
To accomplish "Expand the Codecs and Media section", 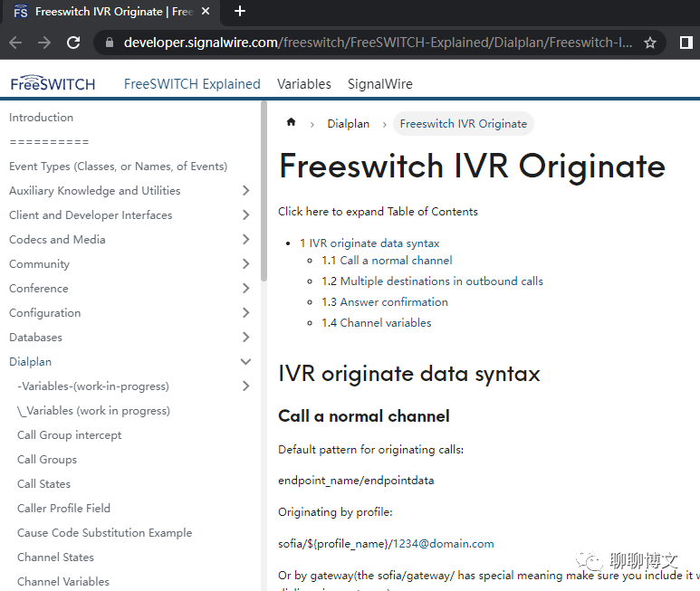I will point(245,240).
